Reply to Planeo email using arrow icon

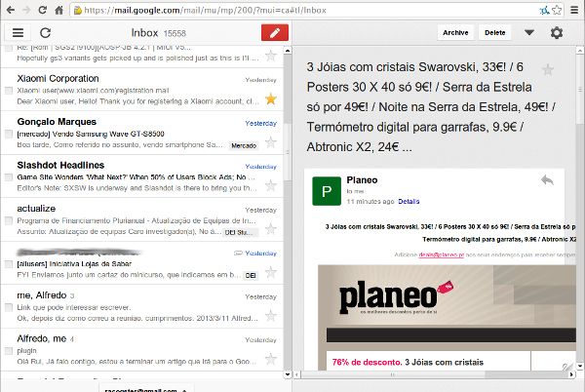tap(546, 180)
